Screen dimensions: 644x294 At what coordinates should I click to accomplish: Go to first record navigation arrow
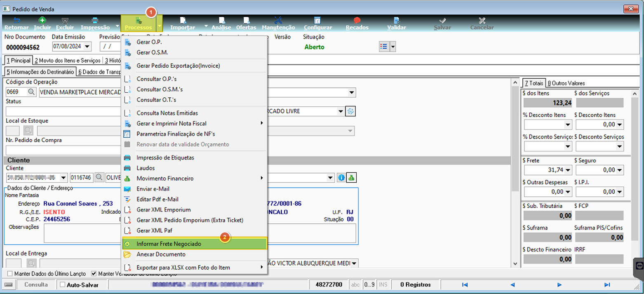tap(465, 285)
